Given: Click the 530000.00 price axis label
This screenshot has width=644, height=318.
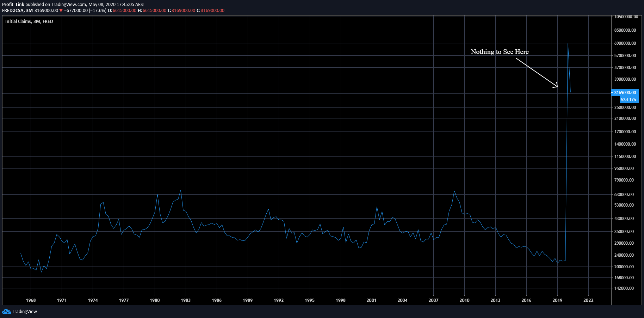Looking at the screenshot, I should [624, 205].
